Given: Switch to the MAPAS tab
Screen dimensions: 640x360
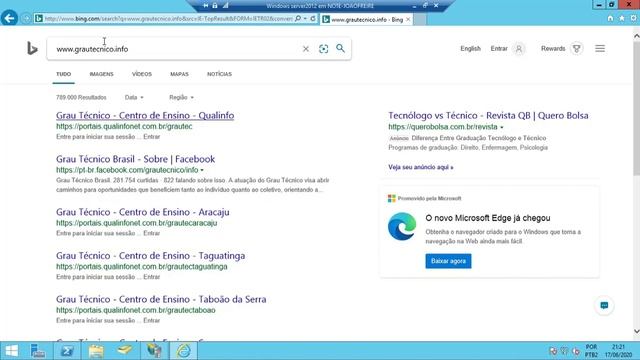Looking at the screenshot, I should pyautogui.click(x=179, y=74).
